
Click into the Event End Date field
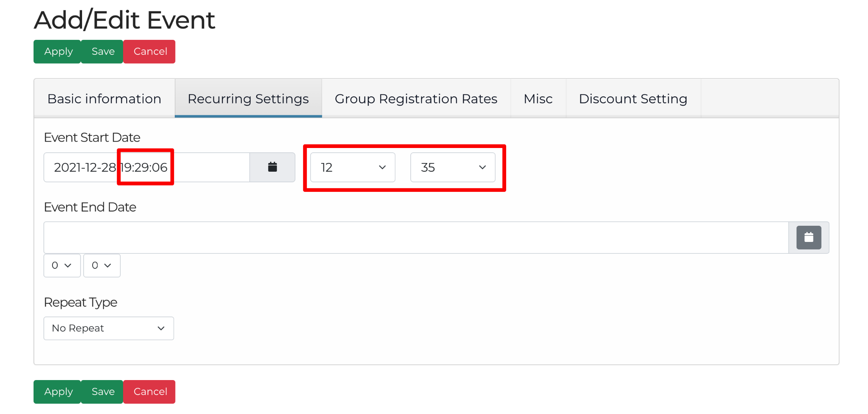point(414,238)
